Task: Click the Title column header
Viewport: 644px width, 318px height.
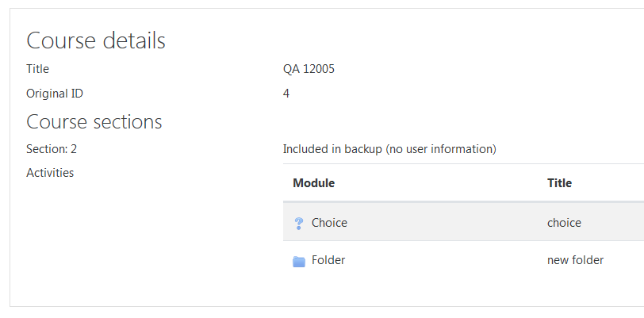Action: pyautogui.click(x=559, y=183)
